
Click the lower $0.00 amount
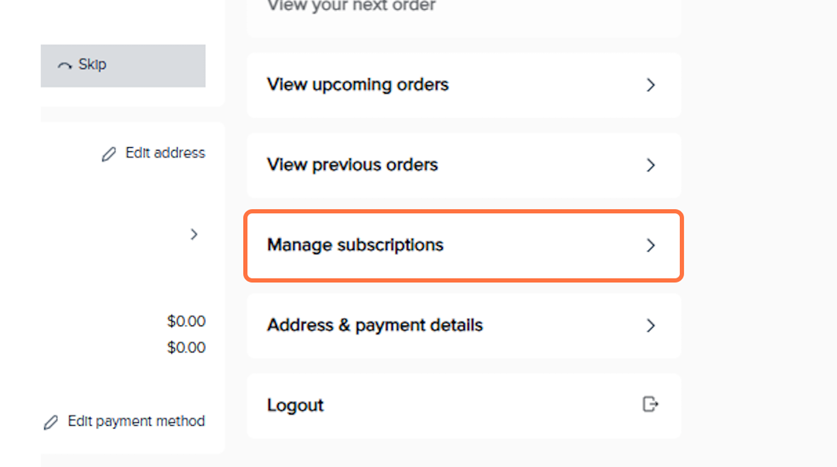[186, 348]
